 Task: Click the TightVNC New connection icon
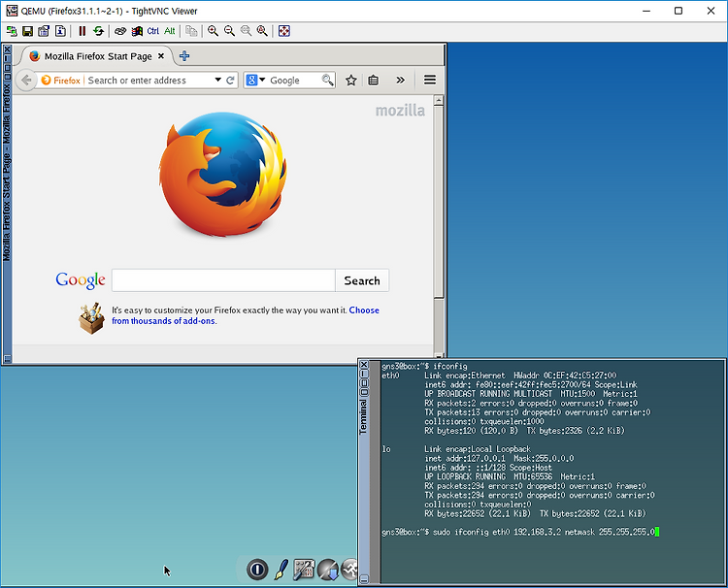click(12, 31)
